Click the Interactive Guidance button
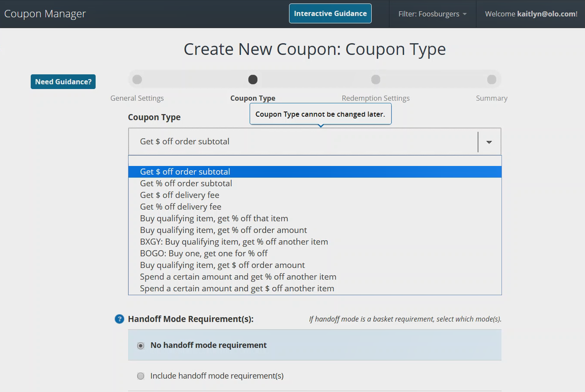 [330, 13]
